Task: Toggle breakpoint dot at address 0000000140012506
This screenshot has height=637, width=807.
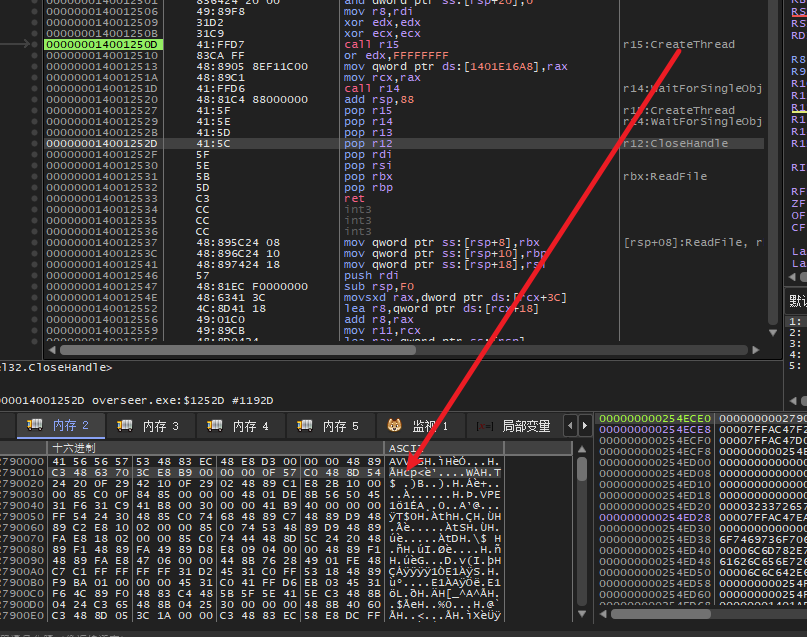Action: click(x=34, y=11)
